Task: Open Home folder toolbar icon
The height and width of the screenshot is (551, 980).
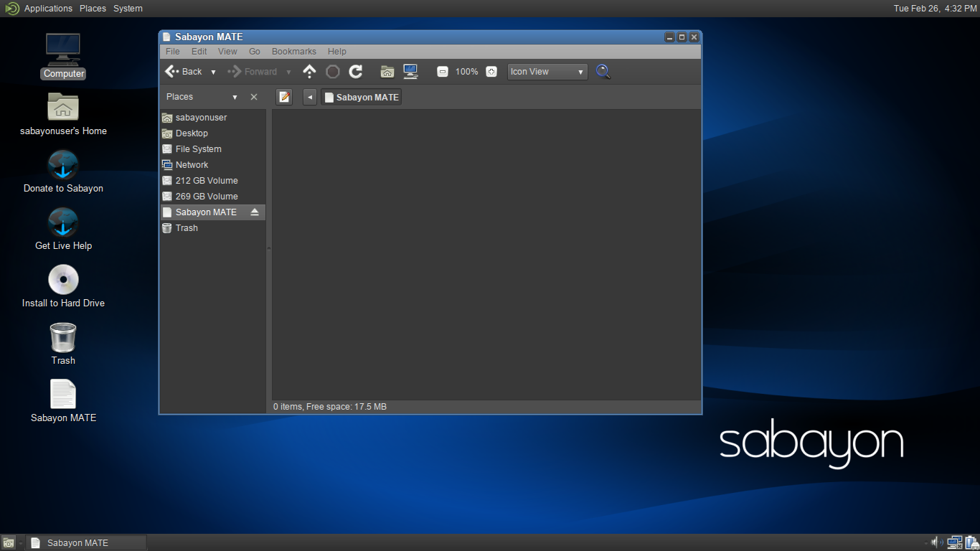Action: 387,72
